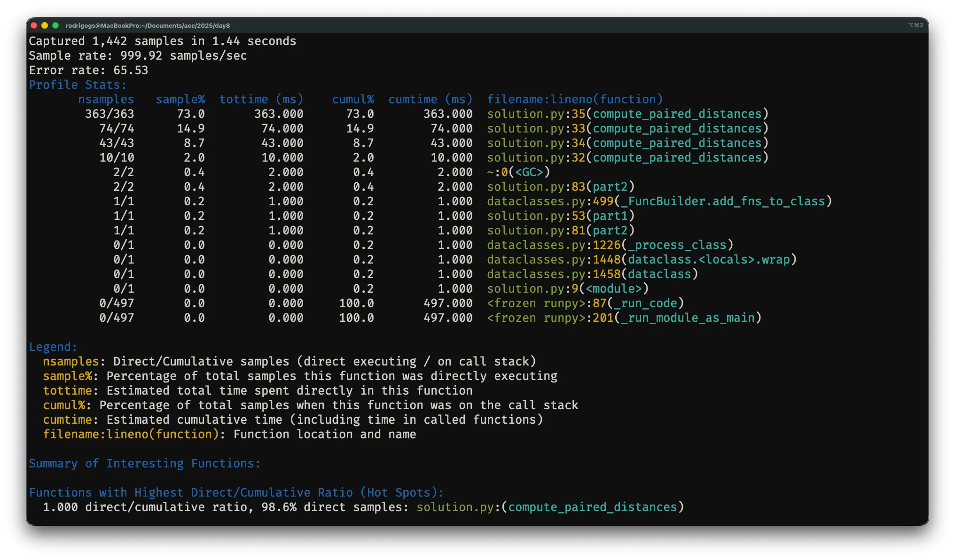The width and height of the screenshot is (955, 560).
Task: Click the 'sample%' column header
Action: pos(180,100)
